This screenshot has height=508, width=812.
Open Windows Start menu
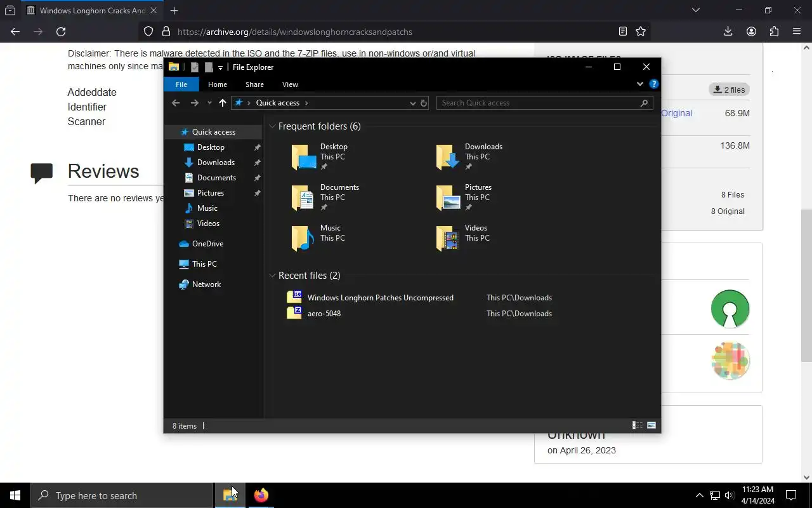coord(15,495)
